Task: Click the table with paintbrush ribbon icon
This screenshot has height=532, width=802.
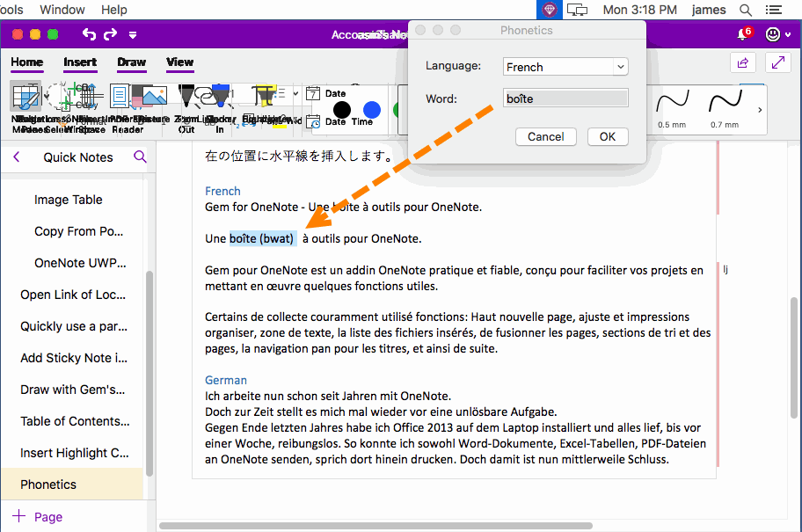Action: coord(26,96)
